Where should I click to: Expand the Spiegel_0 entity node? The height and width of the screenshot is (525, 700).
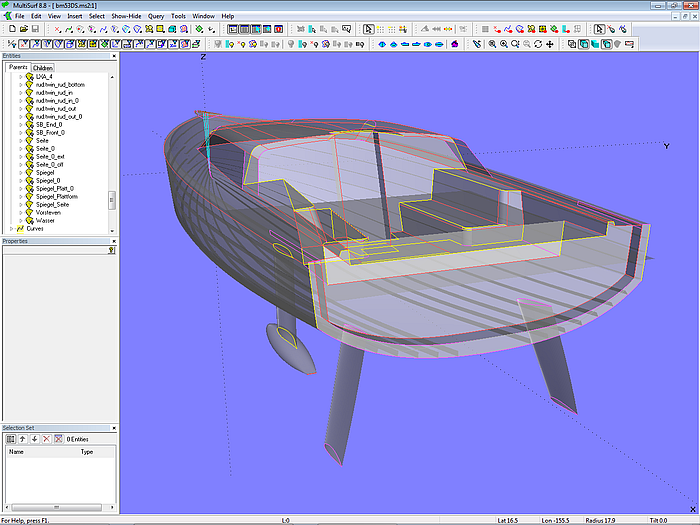coord(21,180)
